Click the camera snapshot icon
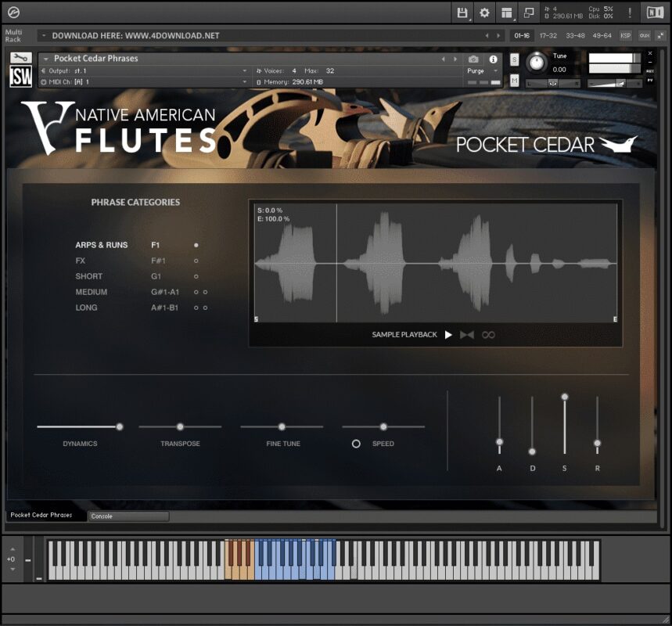 pos(473,59)
